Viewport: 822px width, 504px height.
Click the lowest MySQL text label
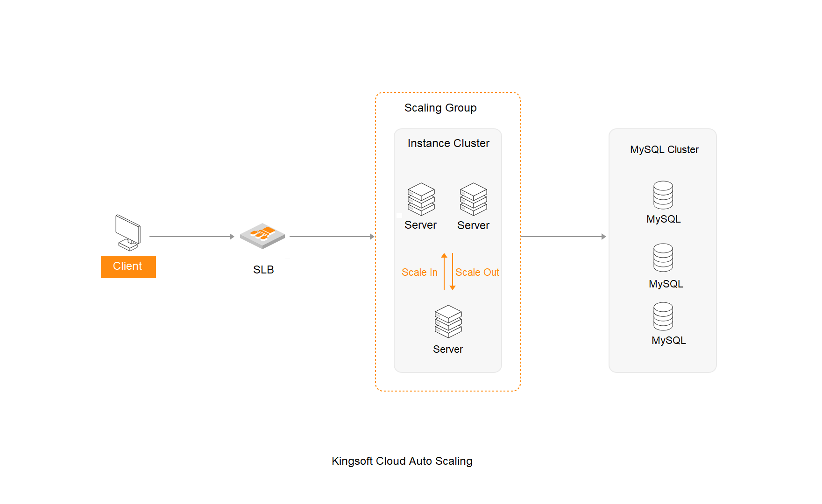coord(669,341)
